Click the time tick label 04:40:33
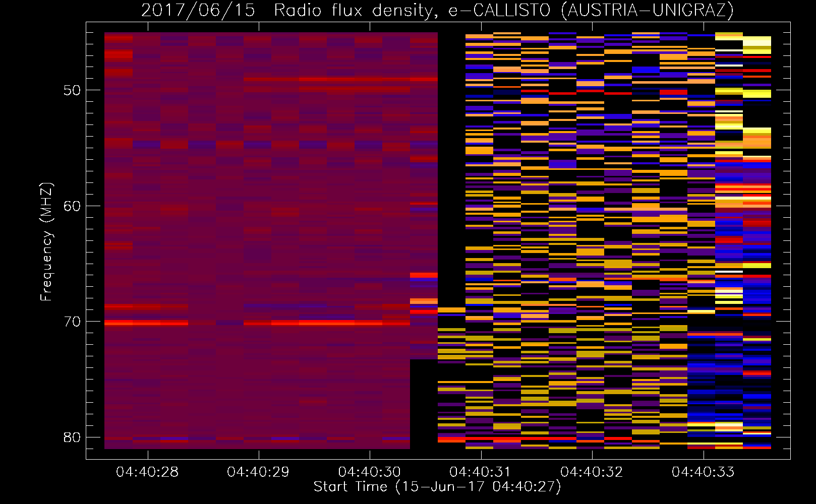The width and height of the screenshot is (816, 504). (x=703, y=472)
